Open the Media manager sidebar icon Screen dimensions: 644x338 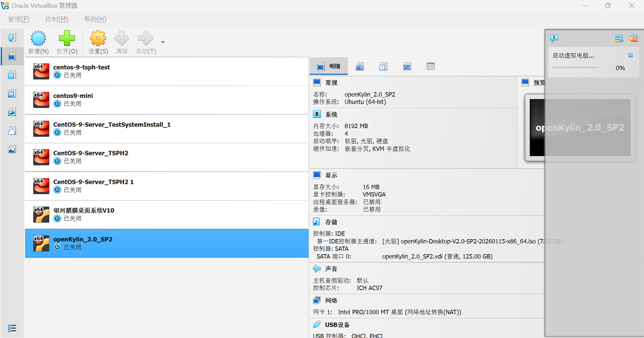12,94
